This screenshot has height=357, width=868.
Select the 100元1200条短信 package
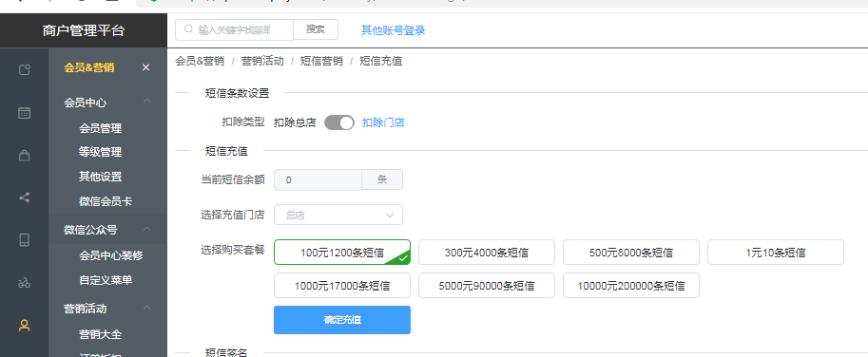tap(342, 253)
